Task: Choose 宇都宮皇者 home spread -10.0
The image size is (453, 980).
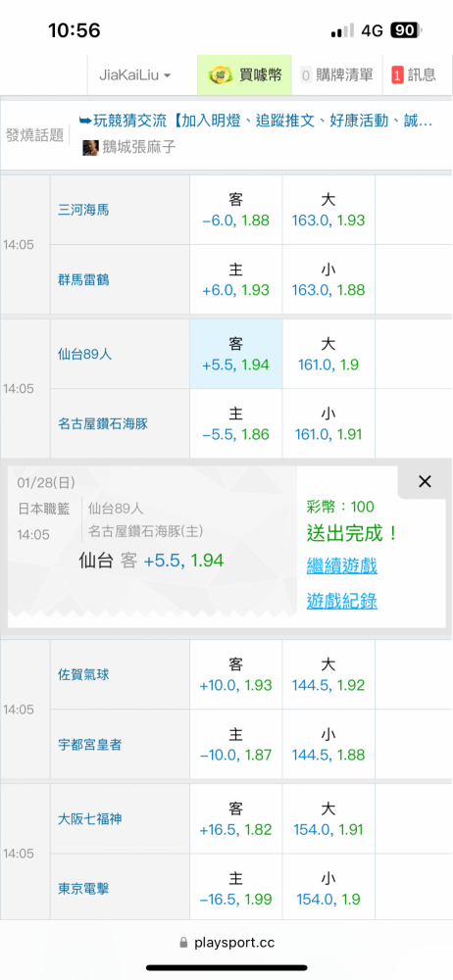Action: pos(236,744)
